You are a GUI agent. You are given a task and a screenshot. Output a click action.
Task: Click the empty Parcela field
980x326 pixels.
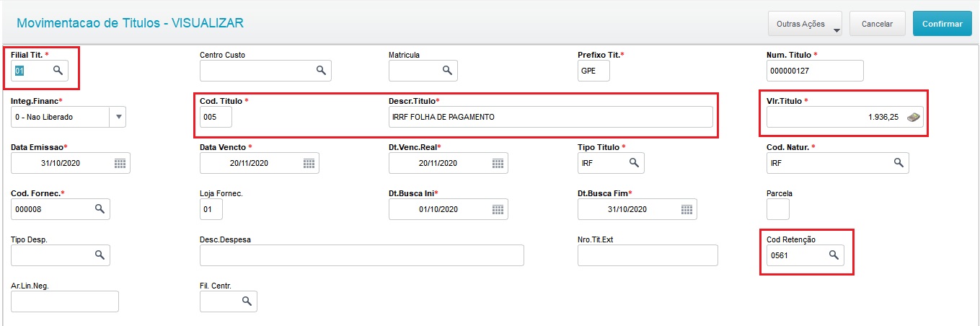coord(778,209)
